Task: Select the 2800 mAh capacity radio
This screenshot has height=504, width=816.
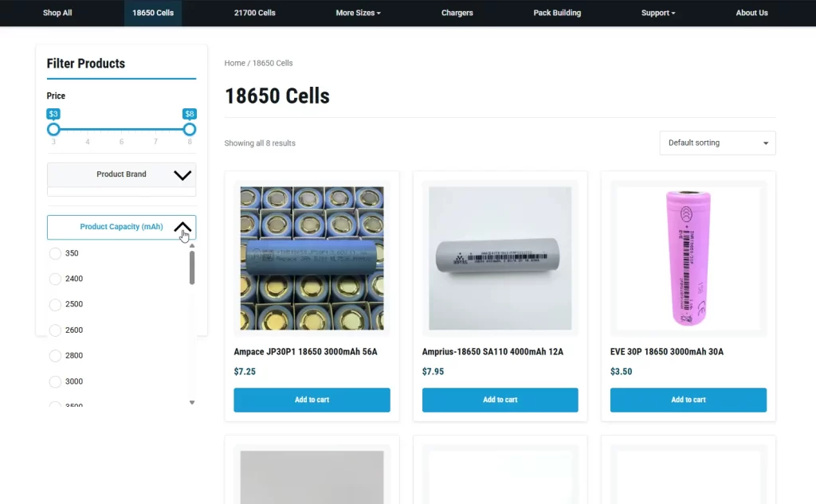Action: [55, 356]
